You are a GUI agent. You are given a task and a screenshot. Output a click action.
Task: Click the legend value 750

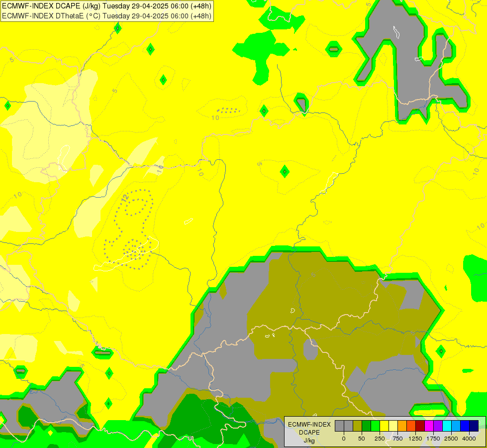pos(397,439)
